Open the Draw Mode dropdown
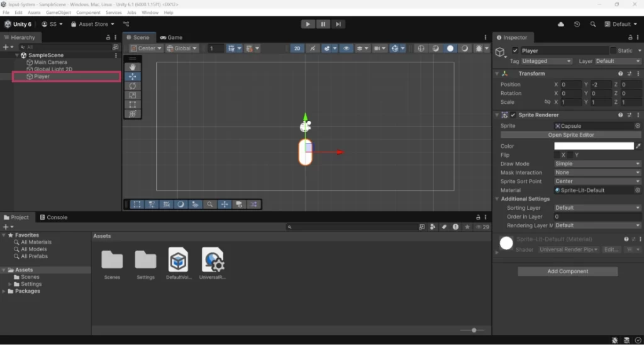The image size is (644, 345). tap(597, 164)
